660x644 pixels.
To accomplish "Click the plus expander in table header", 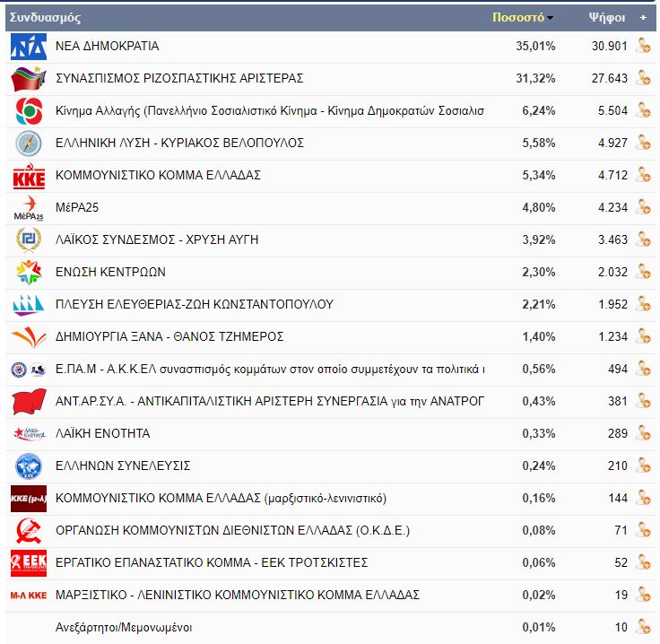I will point(643,17).
